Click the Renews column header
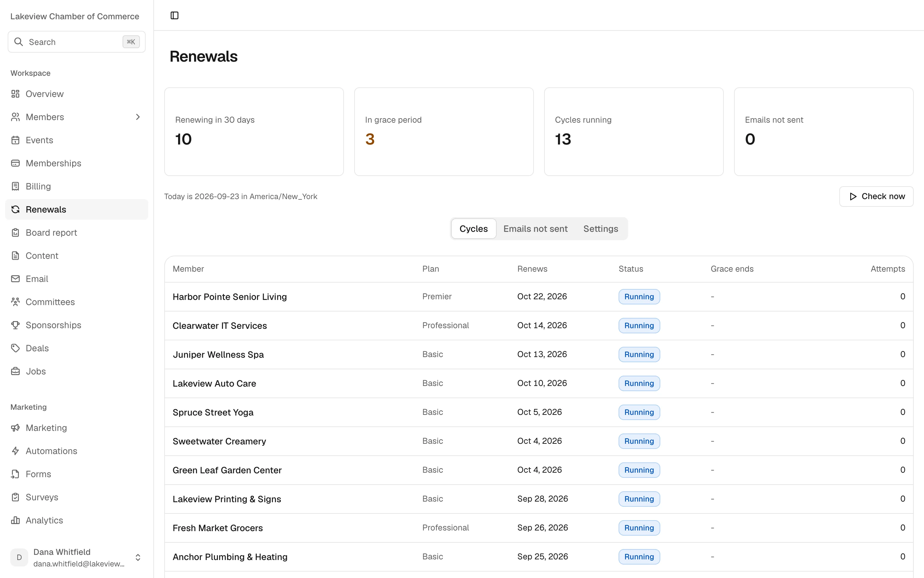This screenshot has width=924, height=578. 532,269
